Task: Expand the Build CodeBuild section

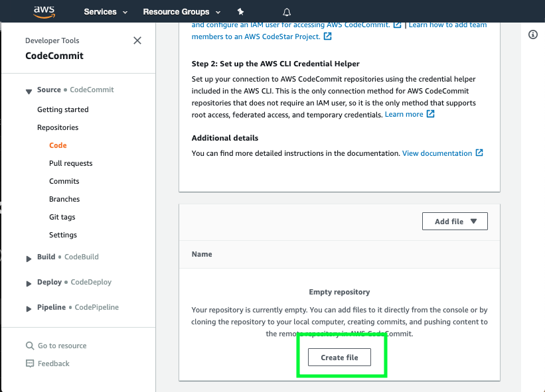Action: [x=29, y=259]
